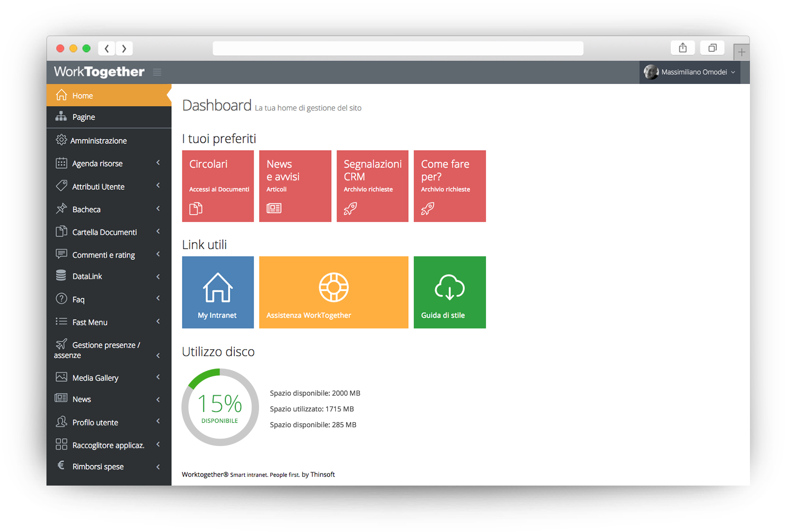Open Assistenza WorkTogether link label

(308, 315)
